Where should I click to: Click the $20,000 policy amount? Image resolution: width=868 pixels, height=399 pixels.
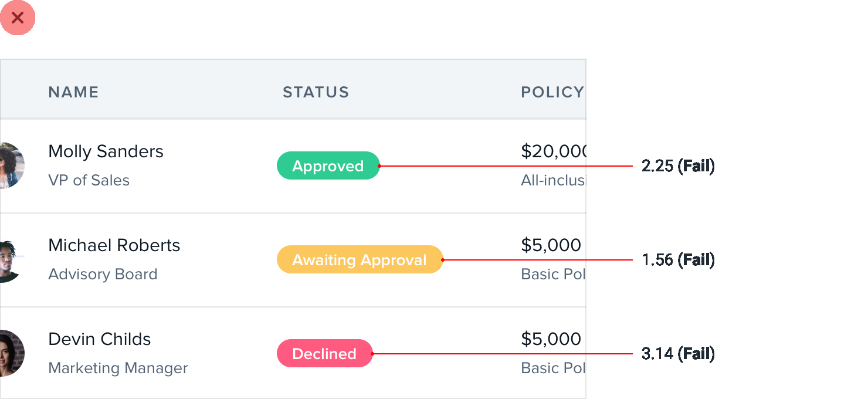click(x=553, y=151)
